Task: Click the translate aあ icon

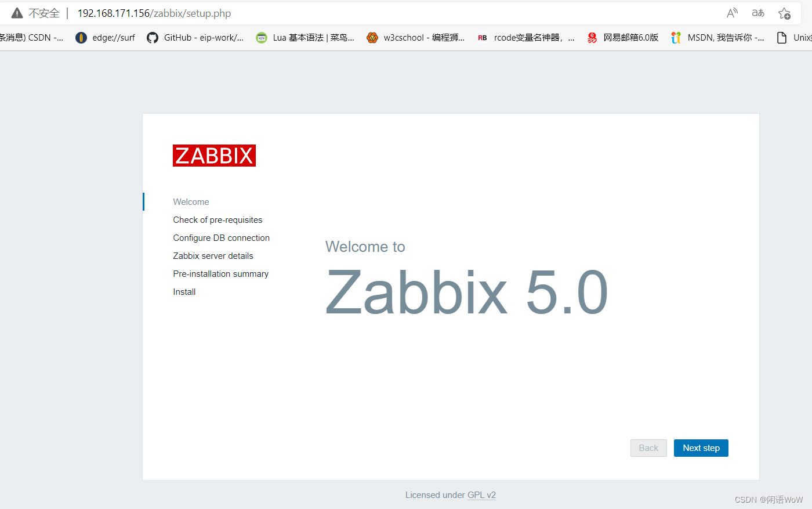Action: 758,13
